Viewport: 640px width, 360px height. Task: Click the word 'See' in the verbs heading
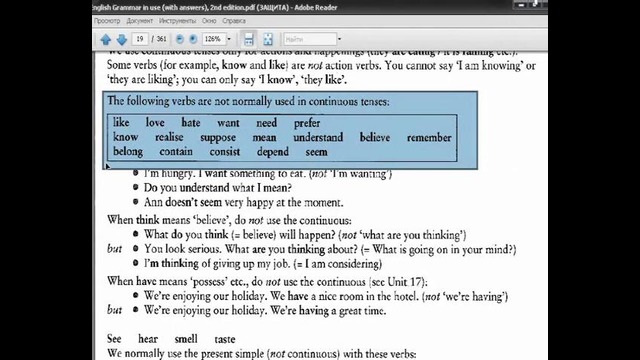[114, 339]
